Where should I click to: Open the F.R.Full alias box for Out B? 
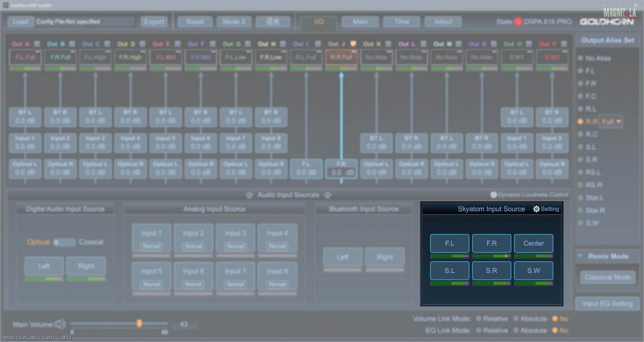(x=60, y=58)
